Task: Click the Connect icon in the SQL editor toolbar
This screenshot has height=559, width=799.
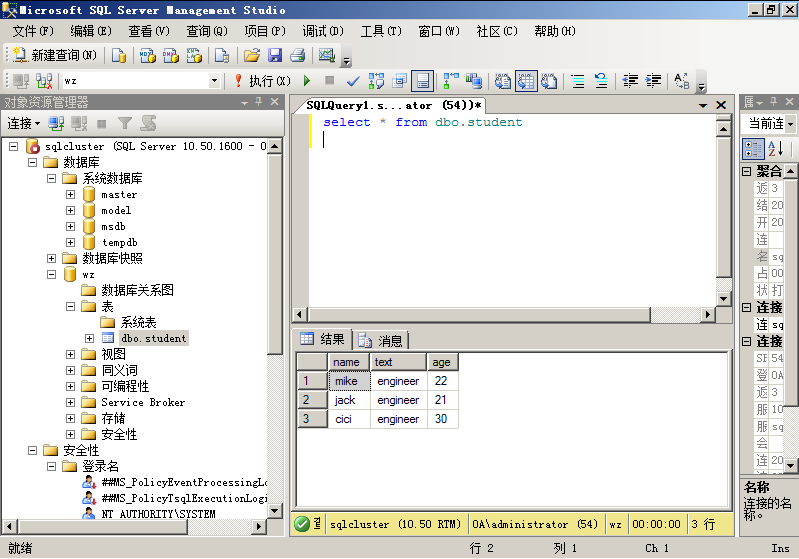Action: pyautogui.click(x=21, y=81)
